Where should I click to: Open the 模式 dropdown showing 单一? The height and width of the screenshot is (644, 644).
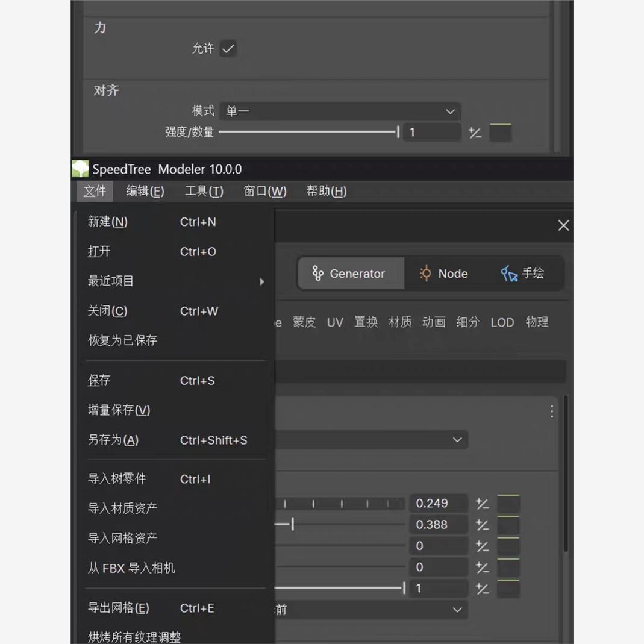pos(340,111)
